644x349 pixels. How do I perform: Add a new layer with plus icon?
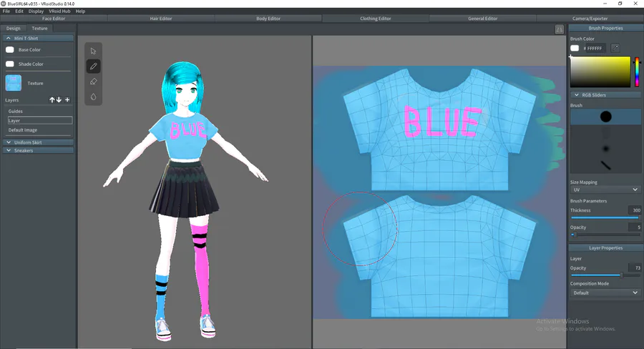pyautogui.click(x=67, y=100)
